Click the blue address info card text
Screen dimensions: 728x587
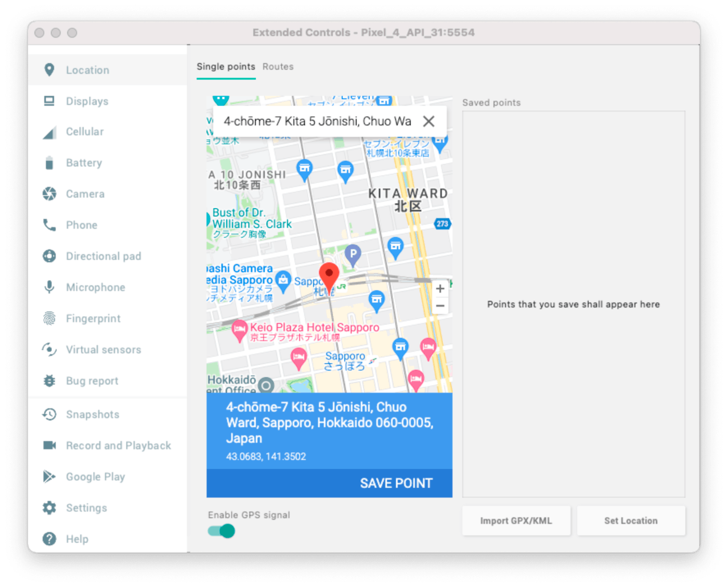pos(329,431)
